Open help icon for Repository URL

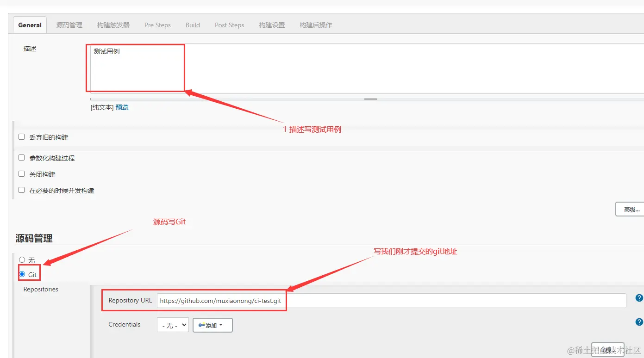point(639,298)
